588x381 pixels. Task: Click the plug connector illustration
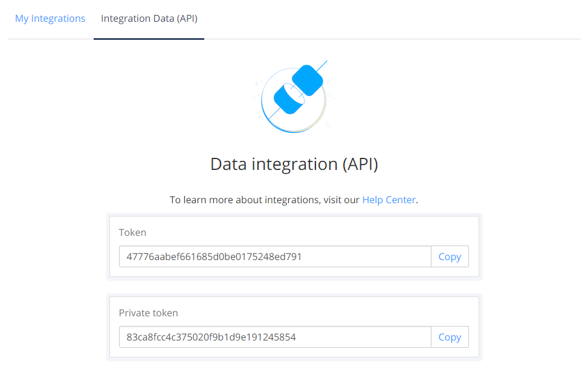(x=294, y=97)
